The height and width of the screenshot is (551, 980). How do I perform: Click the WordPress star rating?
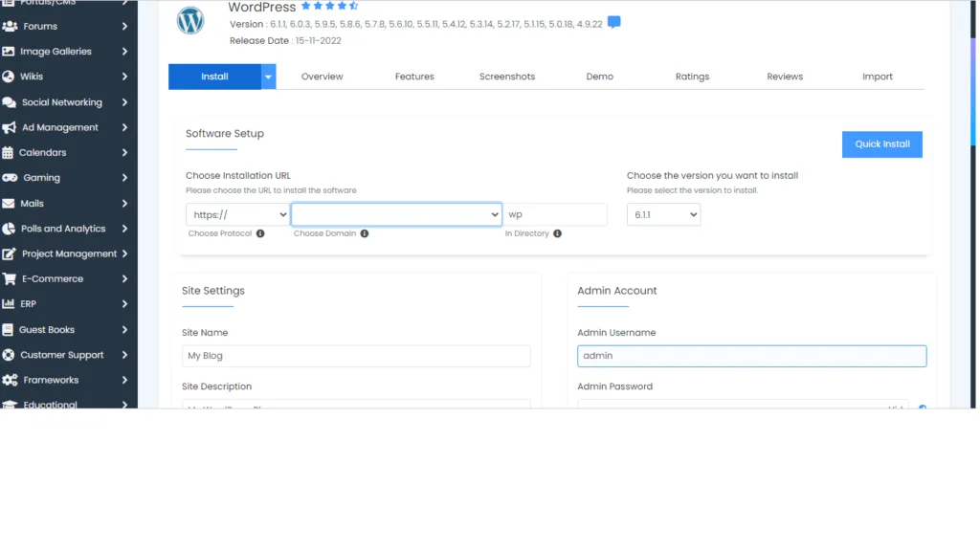329,6
